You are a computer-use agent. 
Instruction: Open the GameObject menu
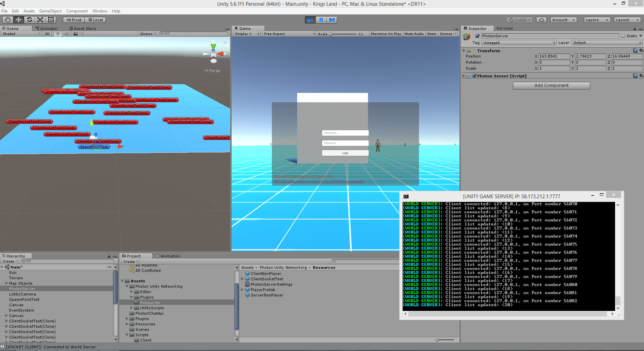click(50, 11)
